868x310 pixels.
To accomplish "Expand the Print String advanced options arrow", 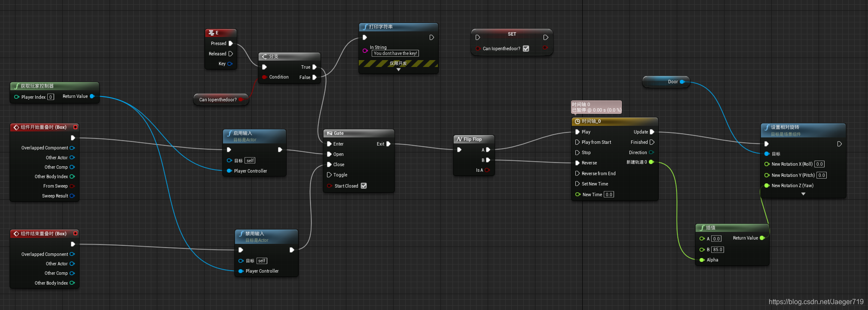I will click(398, 70).
